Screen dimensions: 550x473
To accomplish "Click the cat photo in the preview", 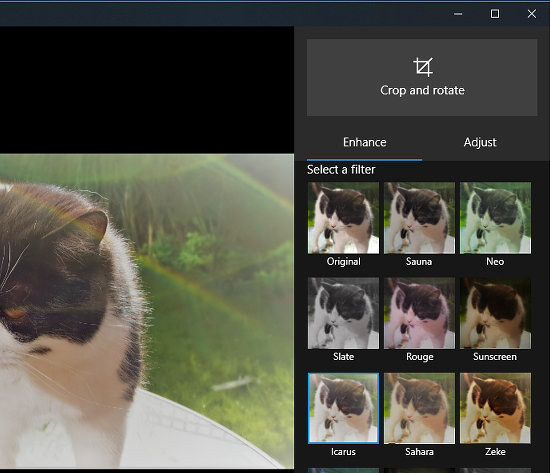I will pos(147,311).
